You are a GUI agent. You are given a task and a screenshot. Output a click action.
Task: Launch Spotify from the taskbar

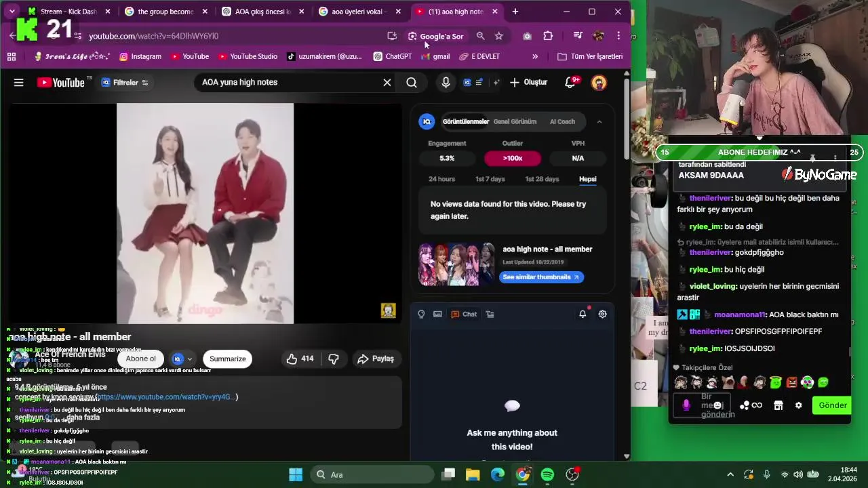[x=547, y=474]
